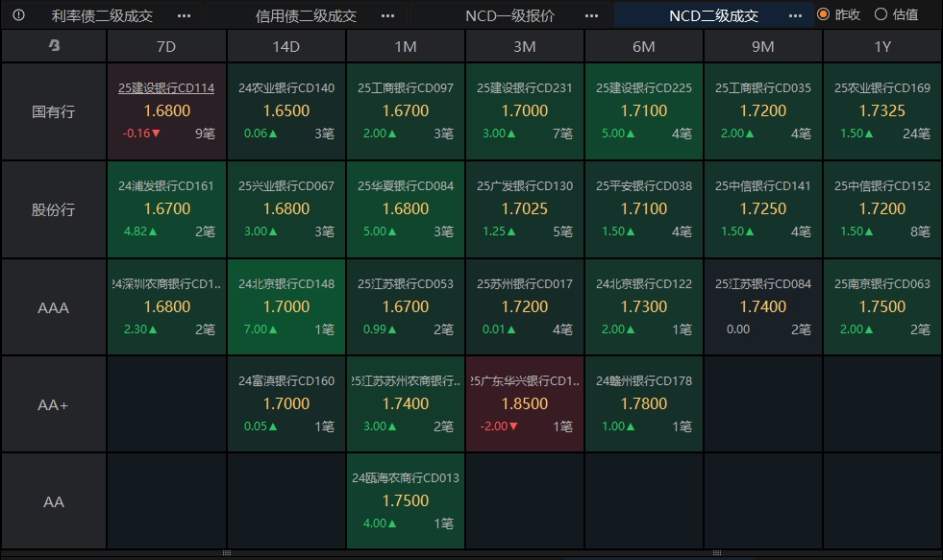This screenshot has height=560, width=943.
Task: Click the 7D column header
Action: [166, 46]
